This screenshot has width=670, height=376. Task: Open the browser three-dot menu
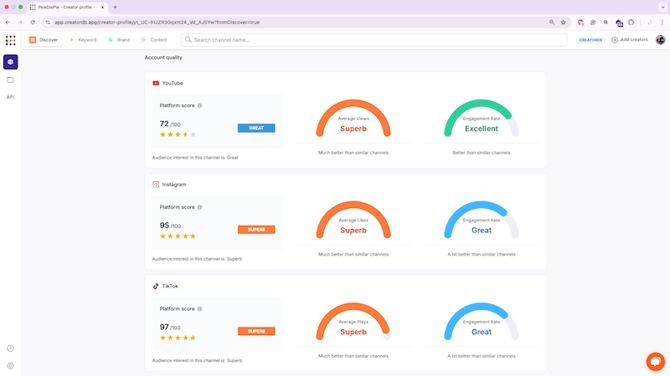coord(662,22)
